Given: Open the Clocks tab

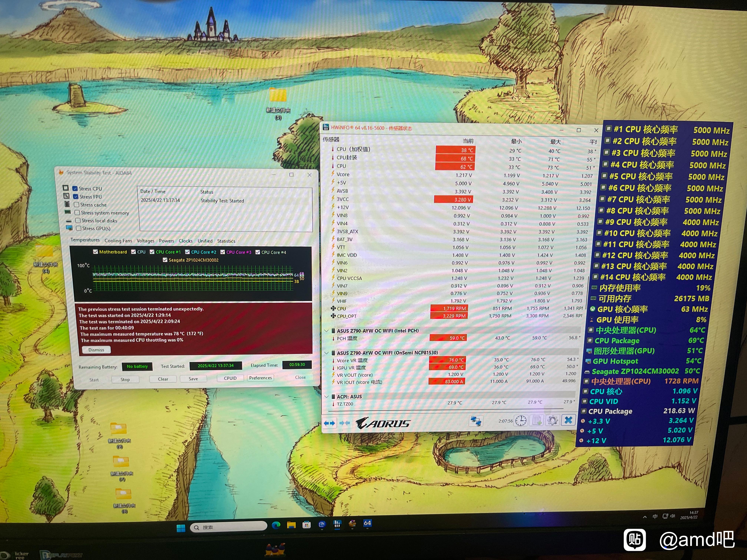Looking at the screenshot, I should (186, 241).
